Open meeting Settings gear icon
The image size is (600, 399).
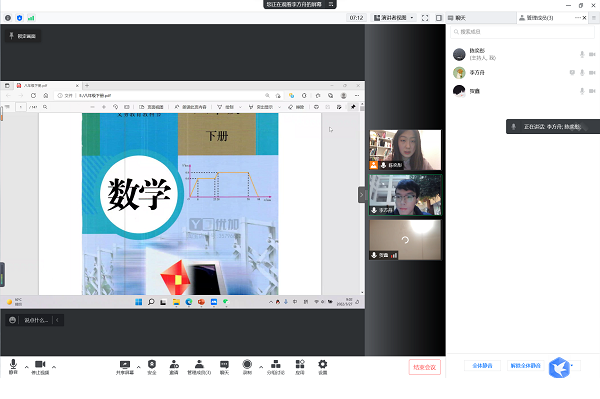point(323,365)
